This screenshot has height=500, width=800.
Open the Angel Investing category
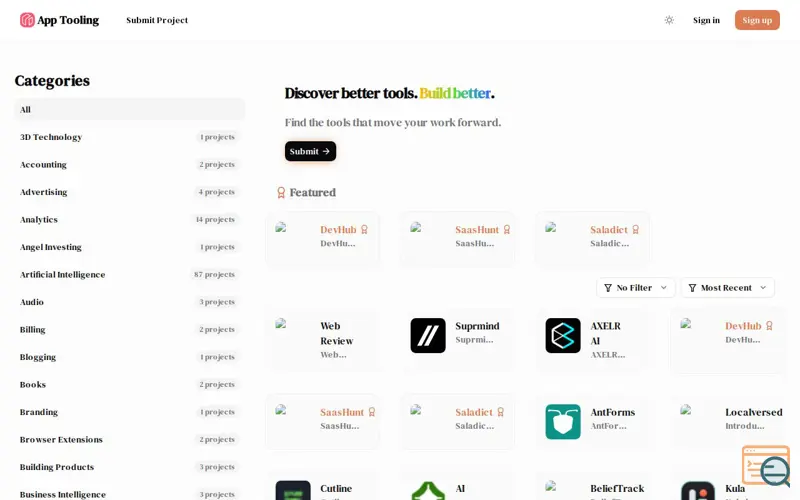[x=130, y=247]
